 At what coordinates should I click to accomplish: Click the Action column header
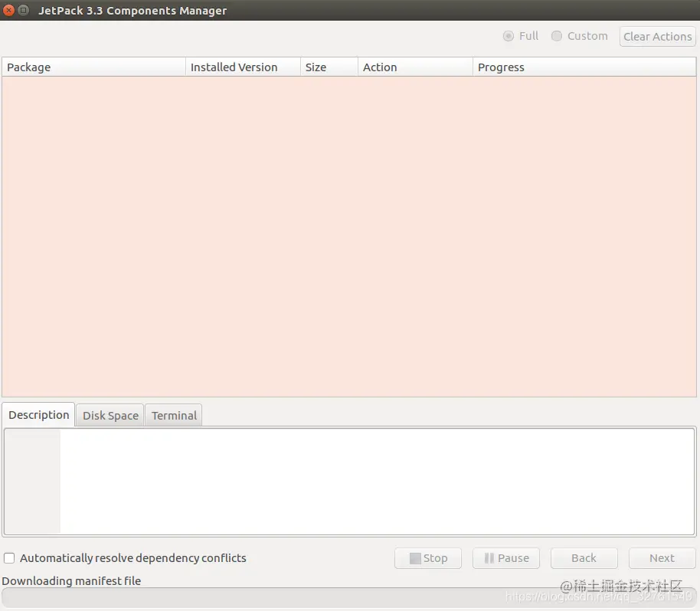pos(415,67)
